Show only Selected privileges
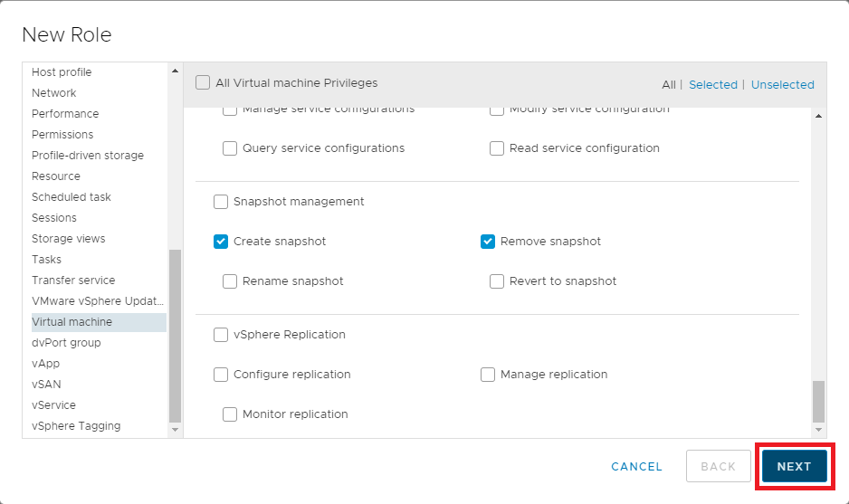 (x=712, y=84)
